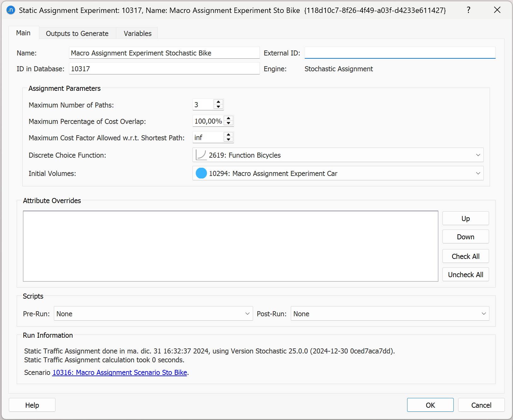Expand the Initial Volumes selector
This screenshot has width=513, height=420.
[478, 173]
